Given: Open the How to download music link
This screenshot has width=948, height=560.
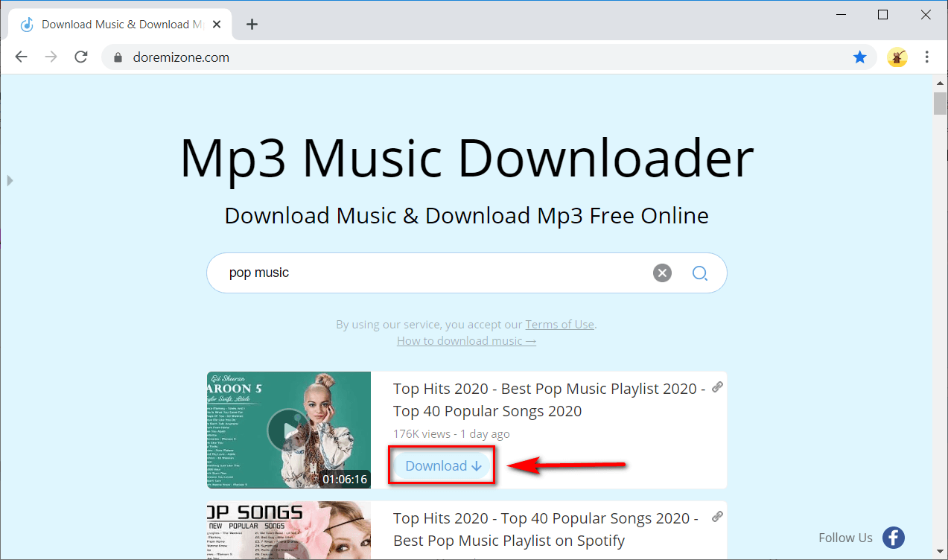Looking at the screenshot, I should [466, 341].
